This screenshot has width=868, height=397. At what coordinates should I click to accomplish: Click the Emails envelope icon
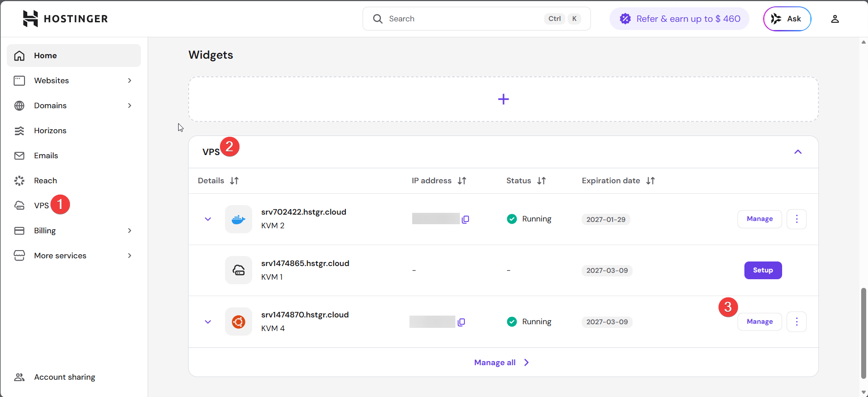(19, 156)
